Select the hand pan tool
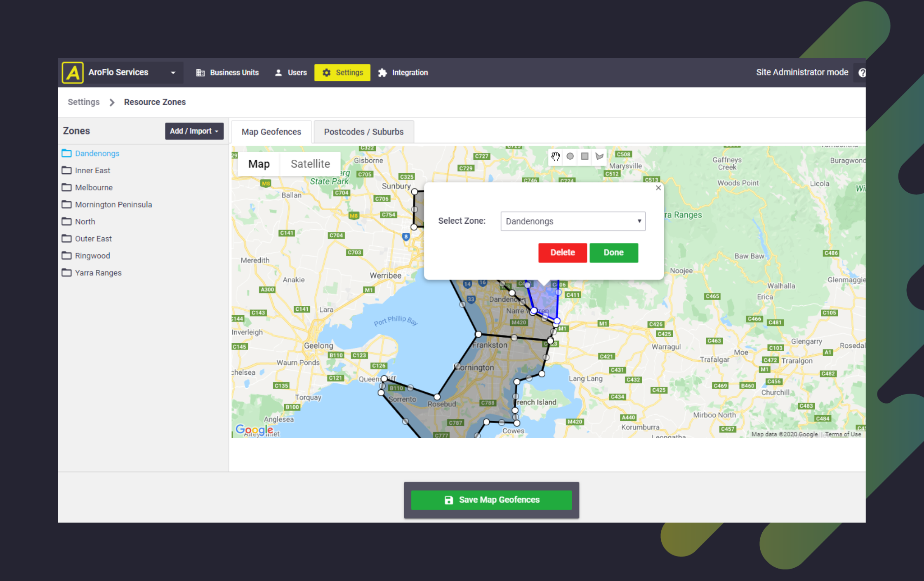 (556, 156)
